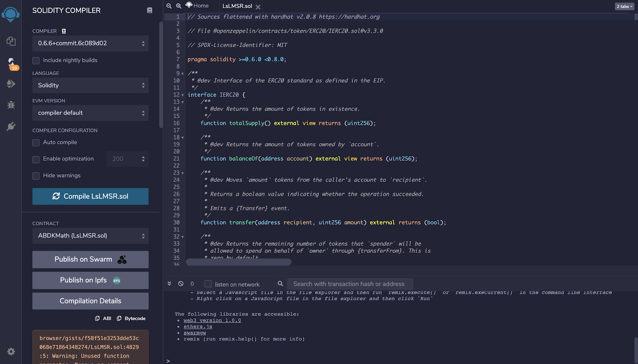Collapse the fold arrow at line 32
638x364 pixels.
(183, 237)
